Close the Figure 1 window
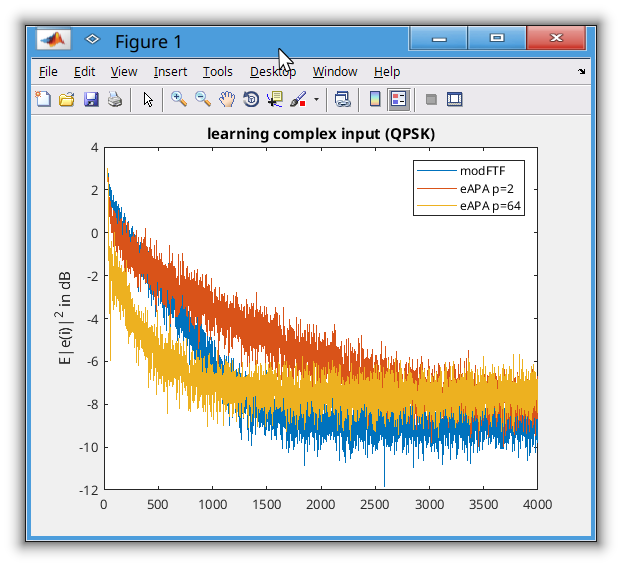The width and height of the screenshot is (622, 567). 556,38
